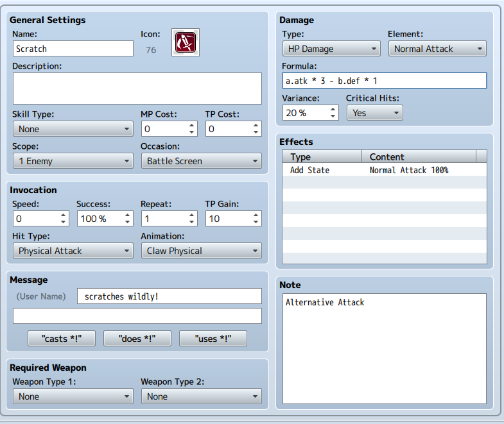Open the Hit Type dropdown
504x424 pixels.
pyautogui.click(x=73, y=251)
